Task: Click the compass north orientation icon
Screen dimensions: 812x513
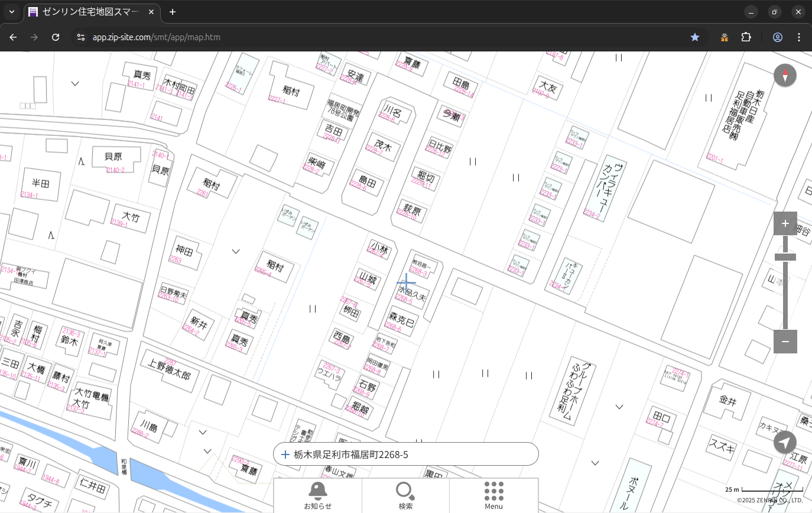Action: [785, 76]
